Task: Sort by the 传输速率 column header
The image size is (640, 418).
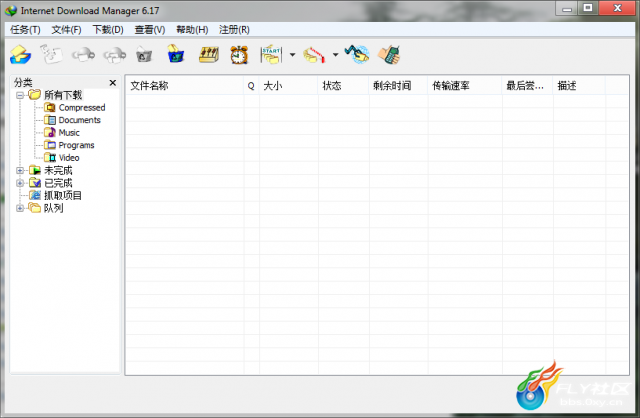Action: tap(464, 86)
